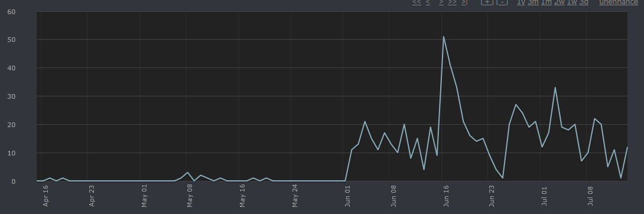Zoom out with the [-] button
The image size is (644, 214).
tap(502, 2)
